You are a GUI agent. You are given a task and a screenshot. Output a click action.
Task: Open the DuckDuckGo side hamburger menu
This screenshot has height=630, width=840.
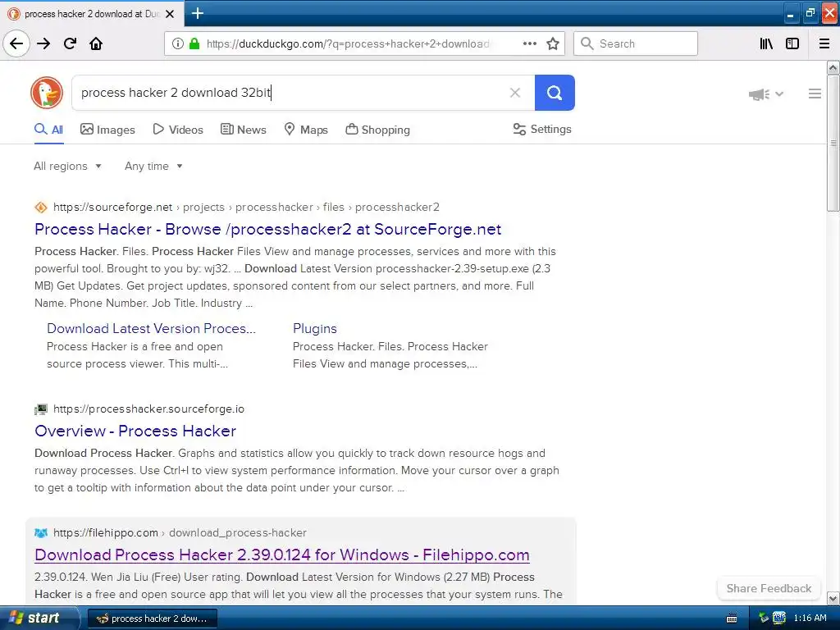point(815,94)
